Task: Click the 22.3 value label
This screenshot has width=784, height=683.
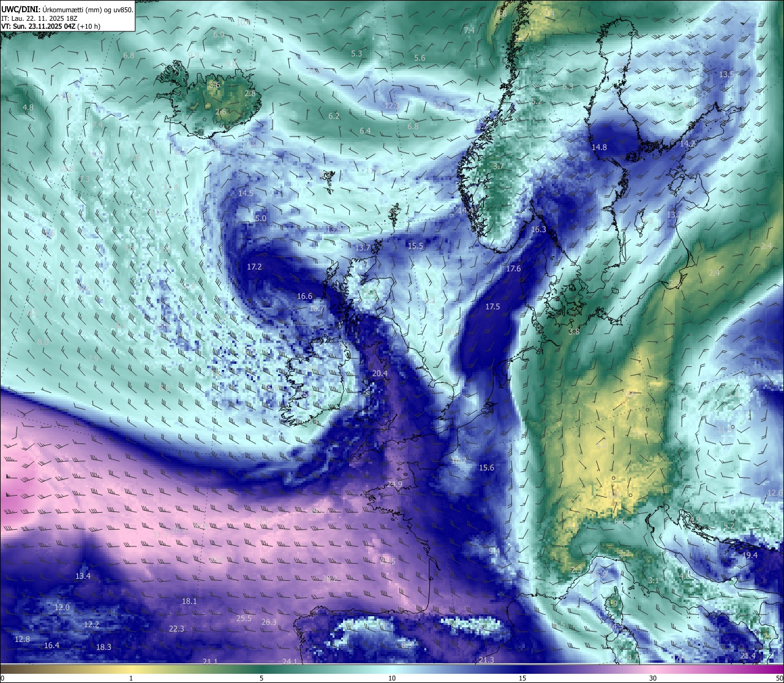Action: (x=176, y=629)
